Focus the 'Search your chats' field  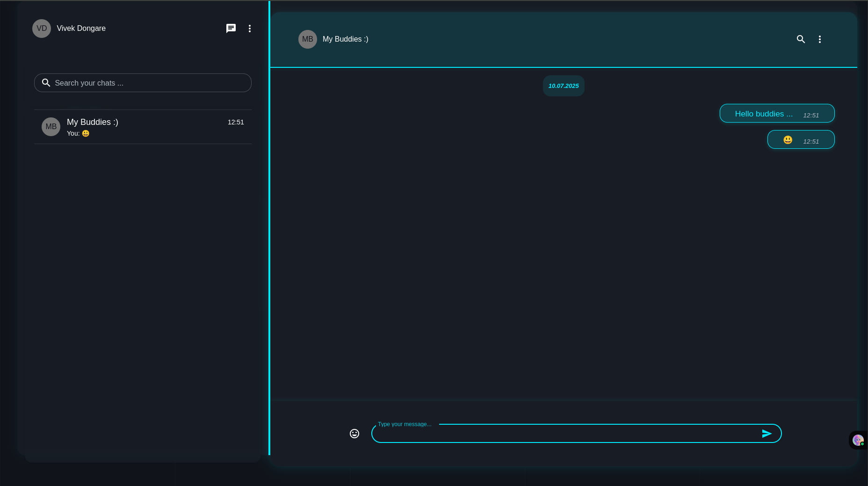click(x=150, y=83)
